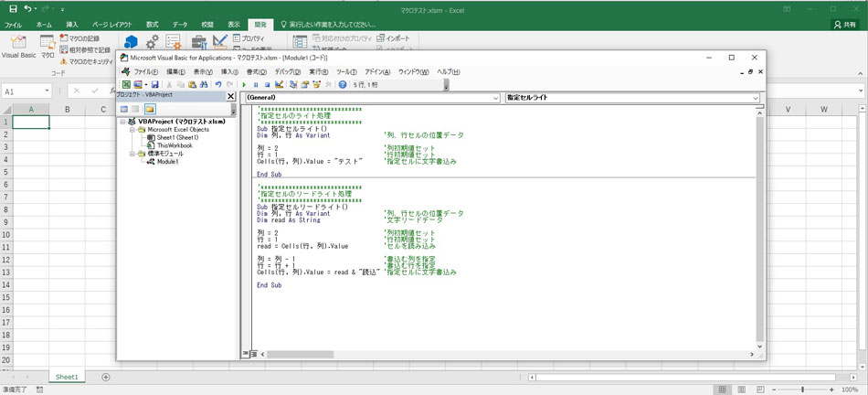Switch to the 数式 ribbon tab in Excel
The height and width of the screenshot is (395, 868).
point(153,25)
